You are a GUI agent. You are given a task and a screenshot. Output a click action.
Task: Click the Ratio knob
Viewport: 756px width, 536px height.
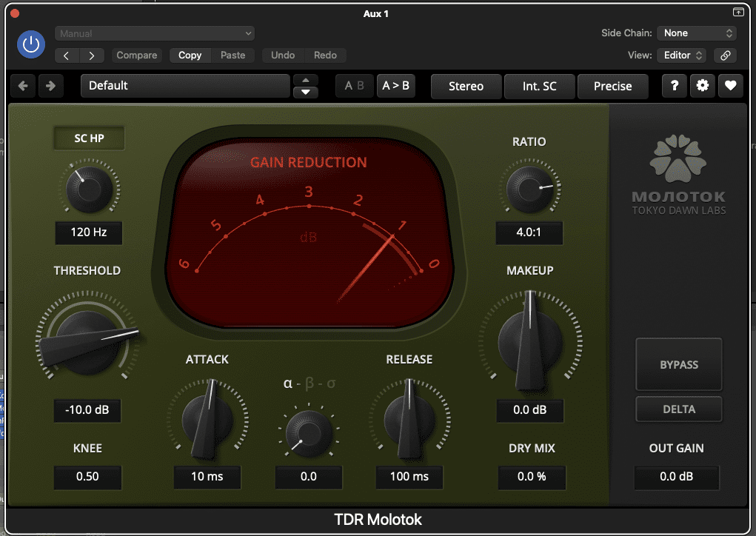(x=529, y=190)
